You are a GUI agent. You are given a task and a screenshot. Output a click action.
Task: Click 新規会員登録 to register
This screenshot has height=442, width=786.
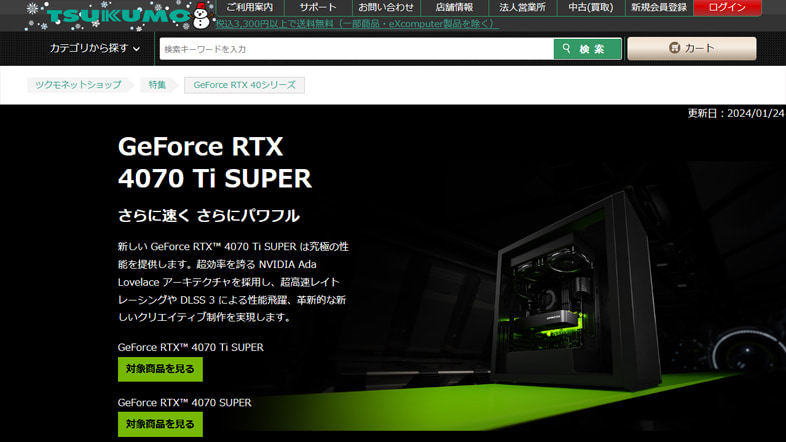(659, 8)
